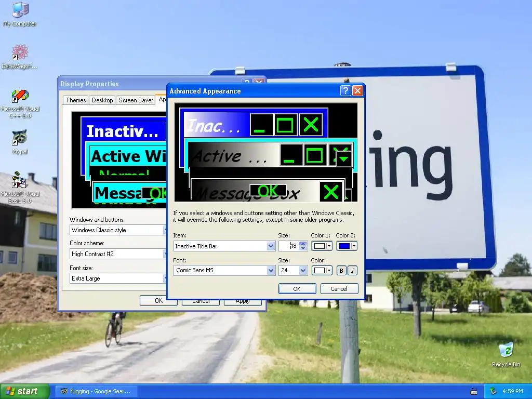Select the Recycle Bin desktop icon
Screen dimensions: 532x399
click(x=506, y=355)
